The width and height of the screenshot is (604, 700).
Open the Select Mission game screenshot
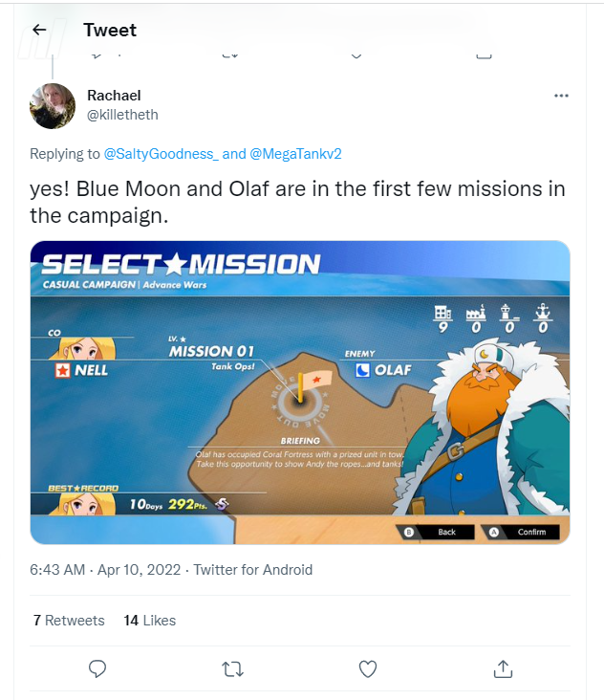(x=300, y=392)
